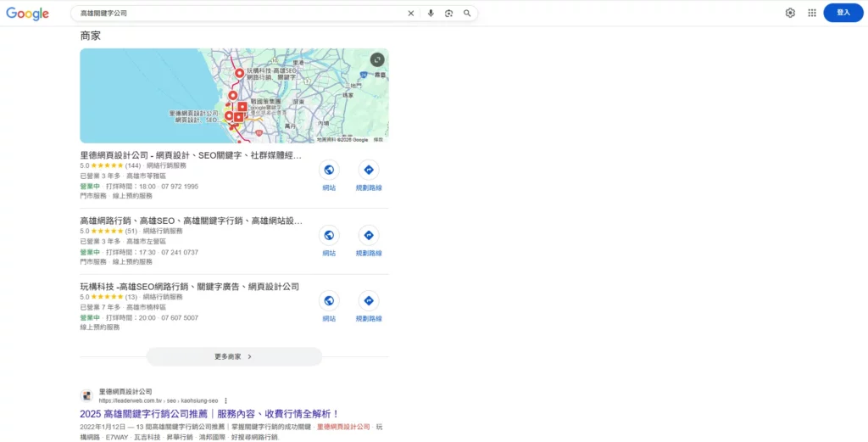Open 里德網頁設計公司 business listing title
Image resolution: width=868 pixels, height=442 pixels.
191,155
